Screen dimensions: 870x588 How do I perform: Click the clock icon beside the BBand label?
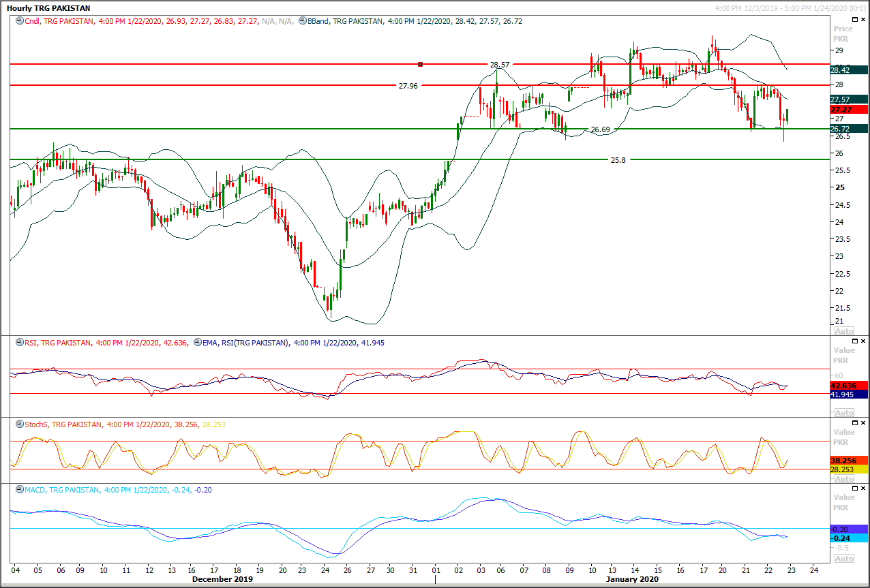click(303, 21)
